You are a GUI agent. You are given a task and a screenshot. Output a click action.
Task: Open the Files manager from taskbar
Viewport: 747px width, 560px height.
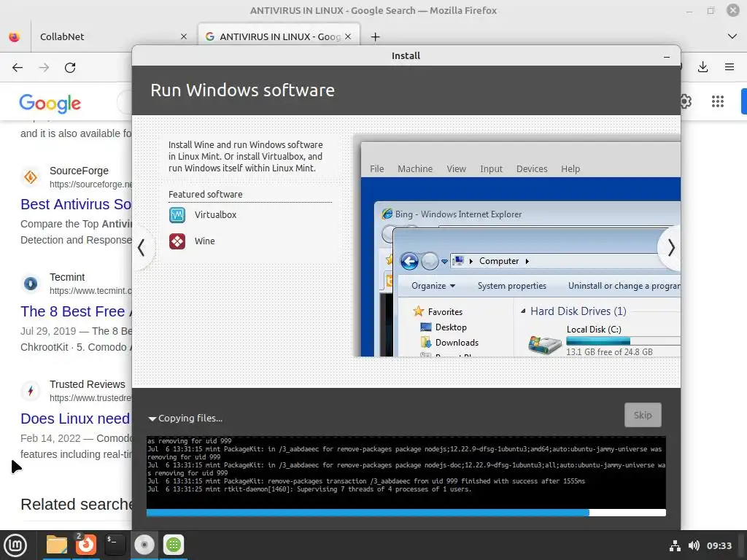[57, 545]
